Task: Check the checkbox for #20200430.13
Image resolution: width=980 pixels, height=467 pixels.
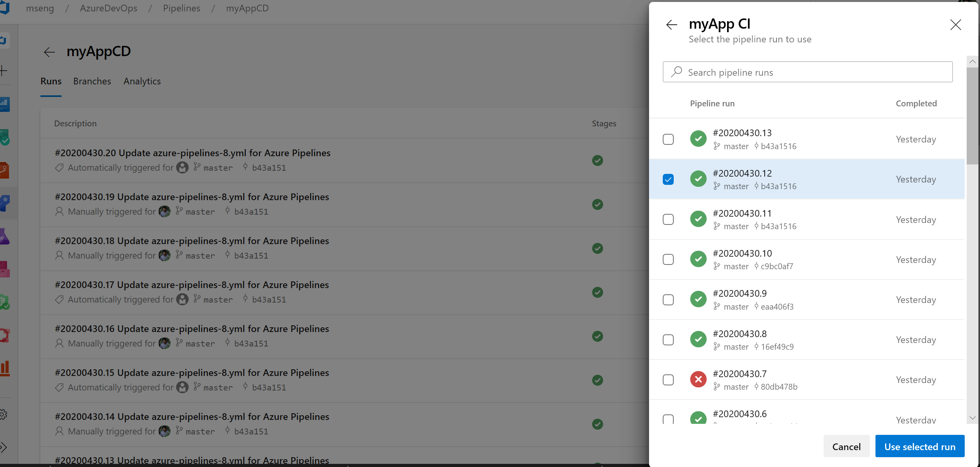Action: tap(667, 139)
